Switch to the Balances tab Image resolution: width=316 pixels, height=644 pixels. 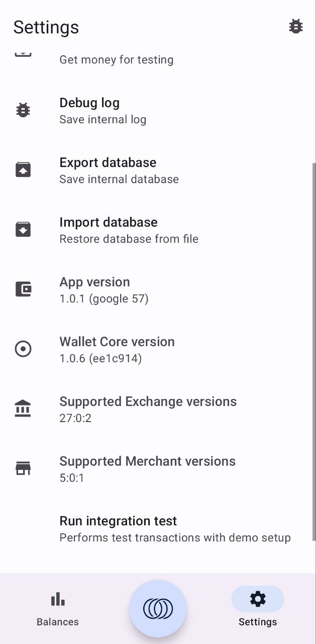[58, 608]
